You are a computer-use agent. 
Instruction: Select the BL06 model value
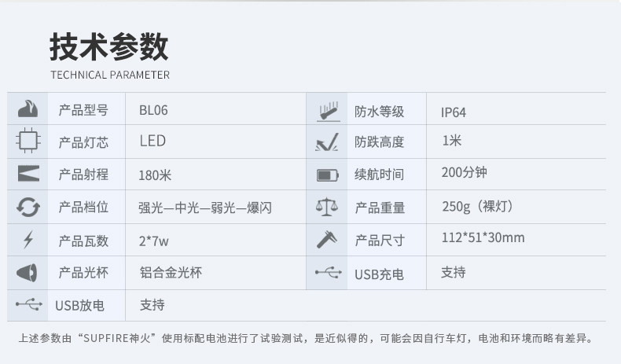[153, 110]
